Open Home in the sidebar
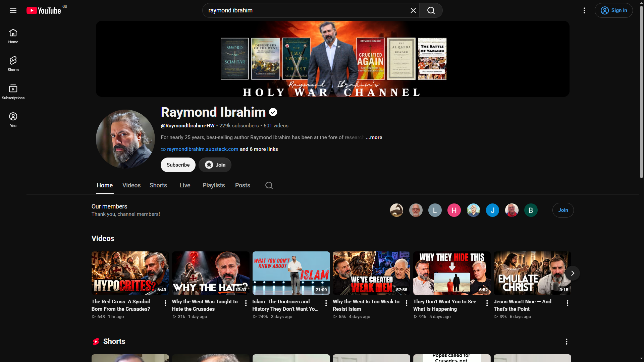 [x=13, y=36]
